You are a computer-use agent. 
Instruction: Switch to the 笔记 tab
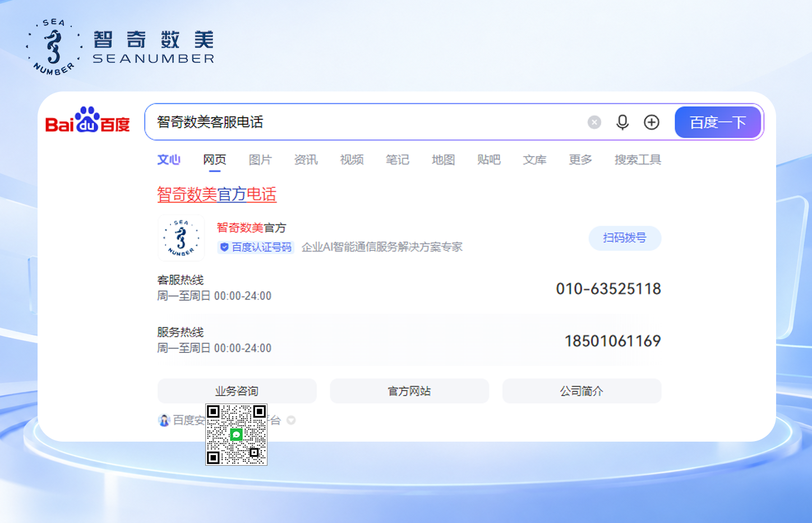pos(398,160)
